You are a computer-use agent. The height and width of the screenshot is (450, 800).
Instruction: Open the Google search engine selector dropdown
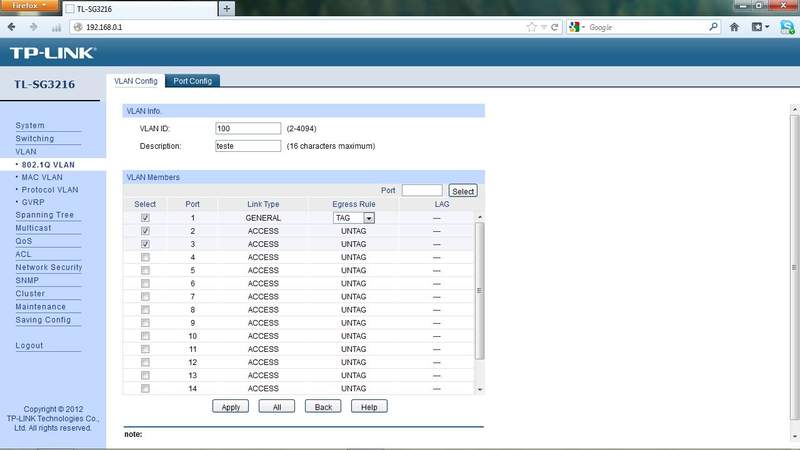click(579, 28)
